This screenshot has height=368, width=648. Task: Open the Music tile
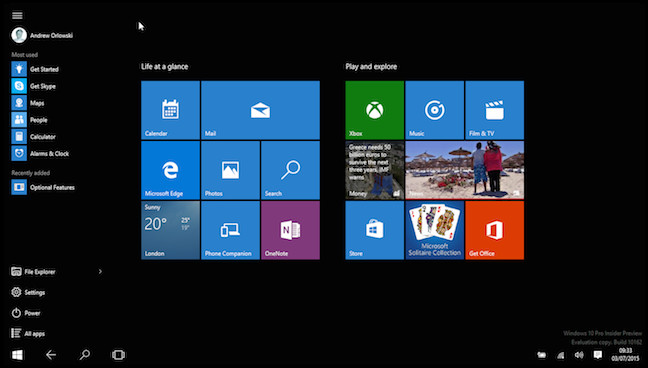click(434, 110)
